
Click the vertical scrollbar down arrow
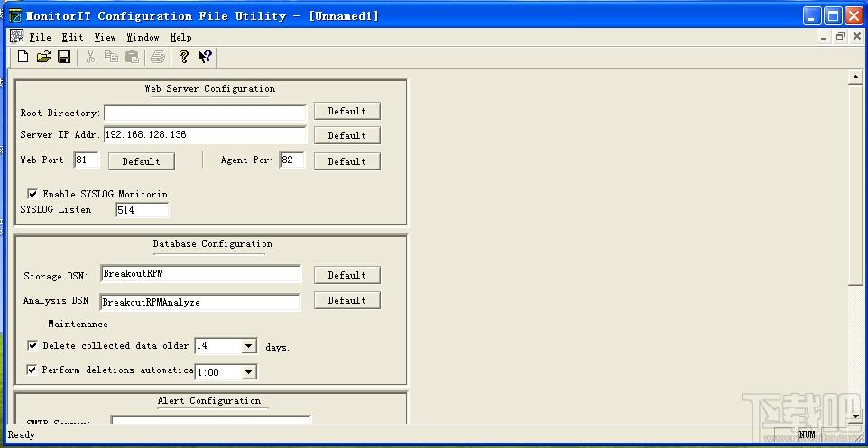click(x=855, y=416)
